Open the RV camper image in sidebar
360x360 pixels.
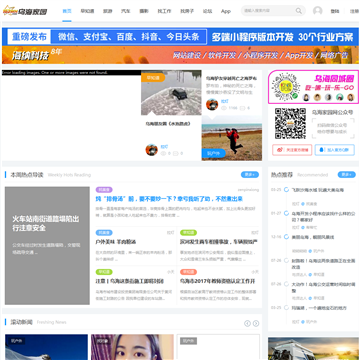(x=313, y=348)
